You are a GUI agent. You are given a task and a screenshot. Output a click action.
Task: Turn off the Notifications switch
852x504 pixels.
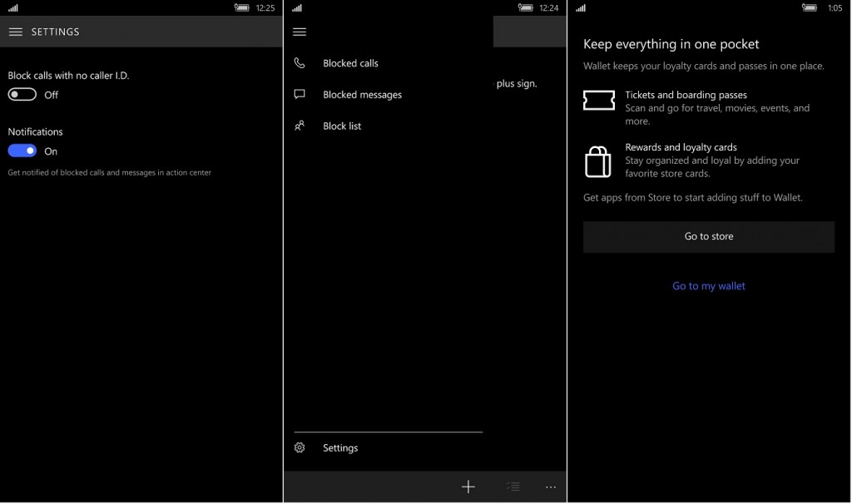tap(22, 151)
